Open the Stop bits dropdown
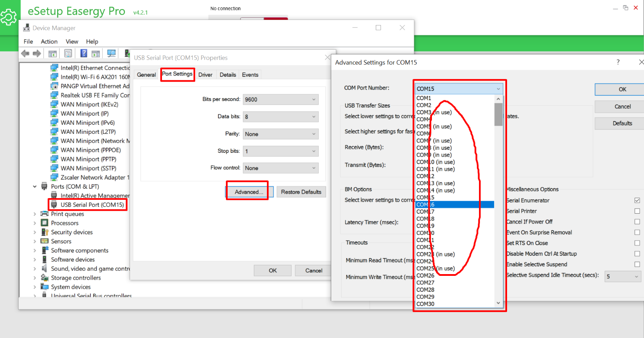 click(x=281, y=151)
